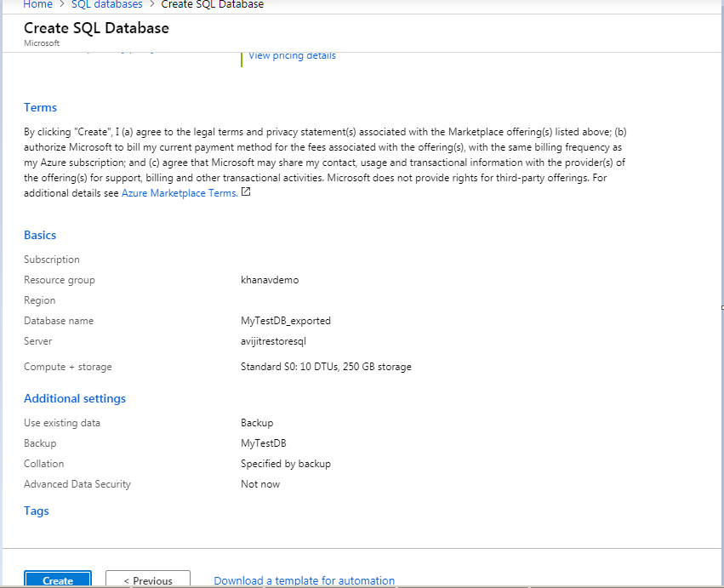Select the Additional settings heading
This screenshot has width=724, height=588.
coord(75,399)
